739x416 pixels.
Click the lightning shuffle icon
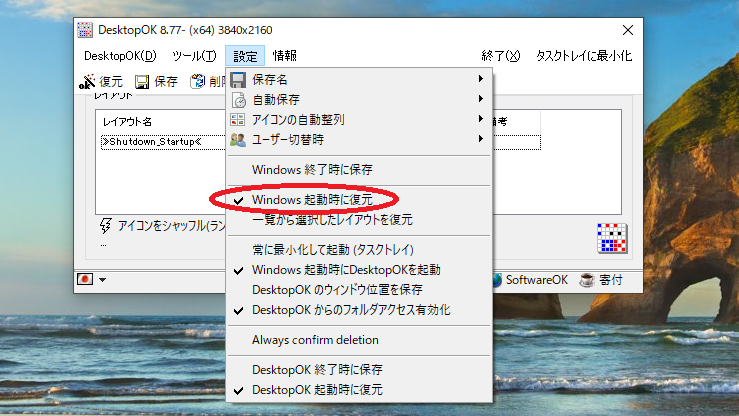(x=106, y=226)
